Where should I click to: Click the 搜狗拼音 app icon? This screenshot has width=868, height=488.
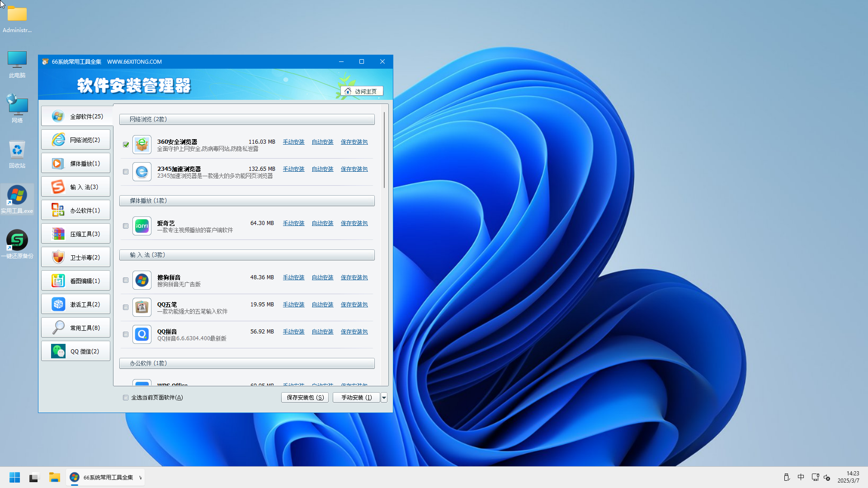[142, 280]
